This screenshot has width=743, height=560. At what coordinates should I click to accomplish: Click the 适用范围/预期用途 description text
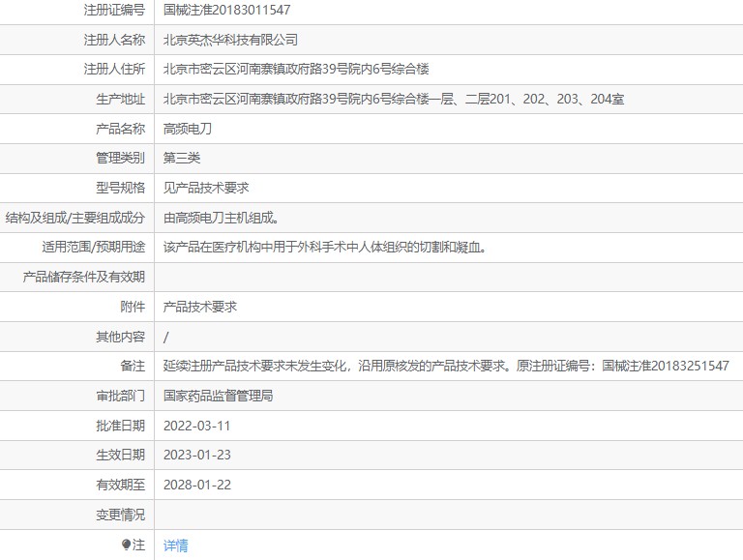(325, 248)
